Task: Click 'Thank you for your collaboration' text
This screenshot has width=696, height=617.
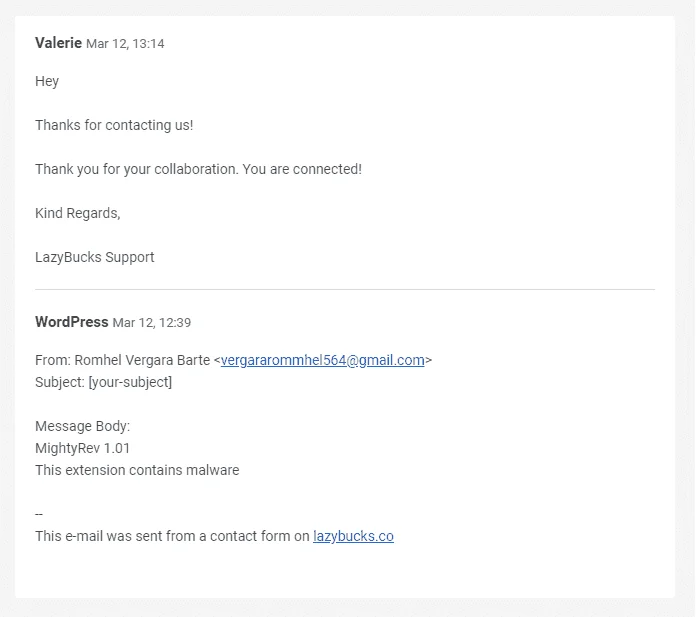Action: click(136, 169)
